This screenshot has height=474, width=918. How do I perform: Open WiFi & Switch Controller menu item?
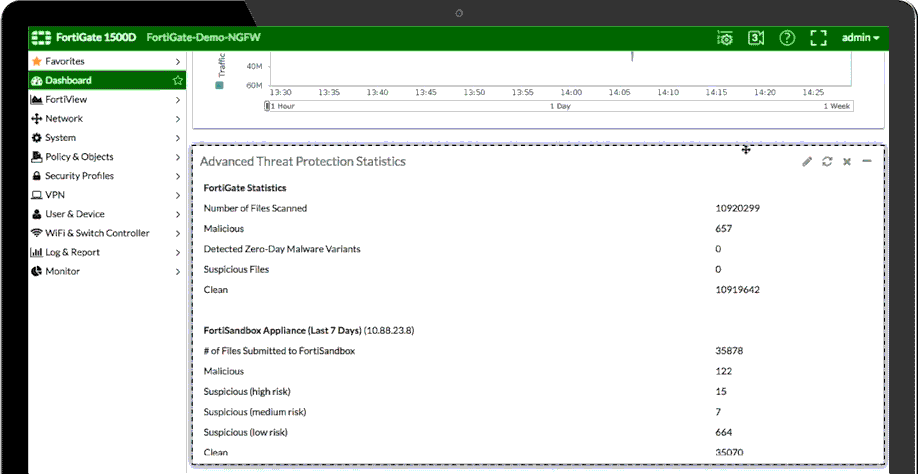[x=107, y=233]
